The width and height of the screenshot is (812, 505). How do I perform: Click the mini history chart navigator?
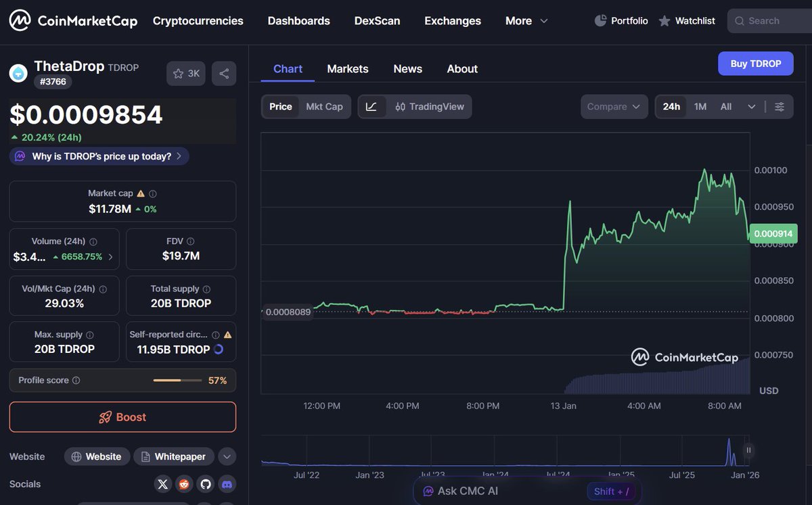pos(505,451)
